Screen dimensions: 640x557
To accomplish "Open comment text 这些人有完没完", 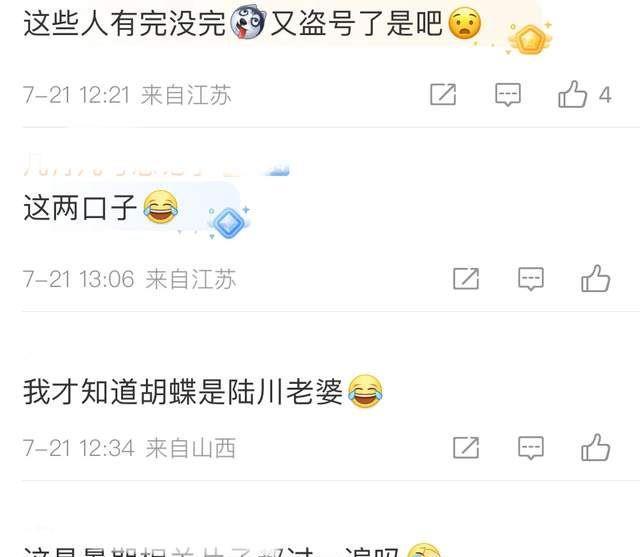I will [124, 24].
